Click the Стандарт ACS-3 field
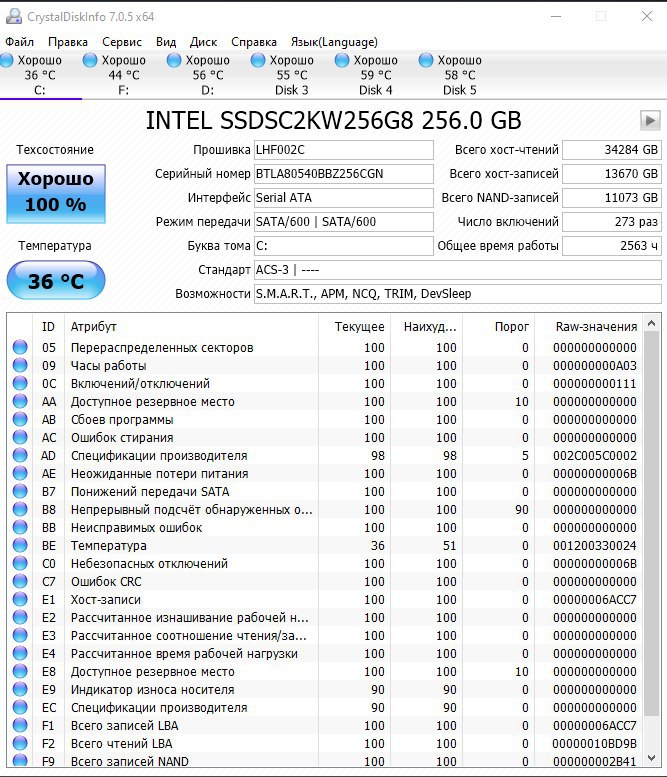 click(x=458, y=270)
